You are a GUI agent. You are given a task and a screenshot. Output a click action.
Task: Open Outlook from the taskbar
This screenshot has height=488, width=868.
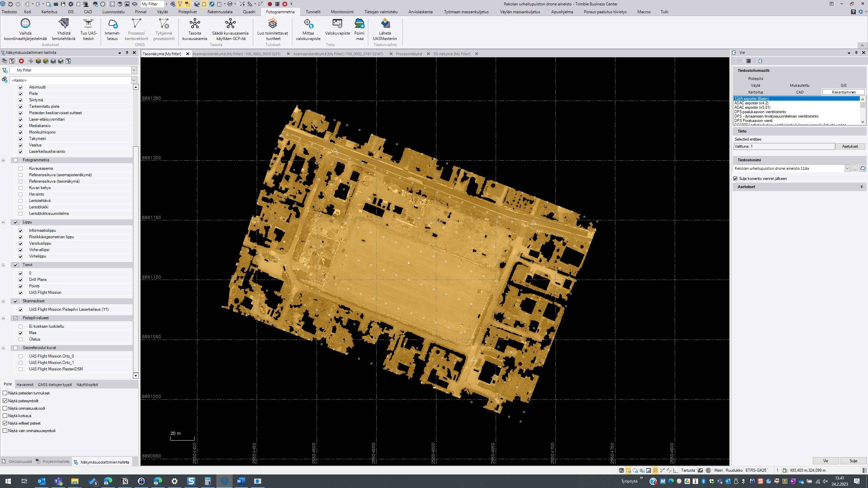(x=41, y=481)
